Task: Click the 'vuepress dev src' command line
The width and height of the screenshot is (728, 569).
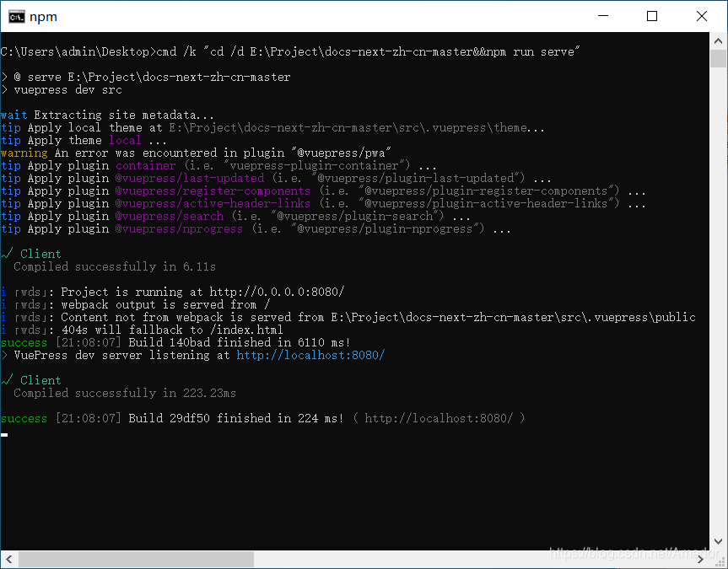Action: [x=67, y=89]
